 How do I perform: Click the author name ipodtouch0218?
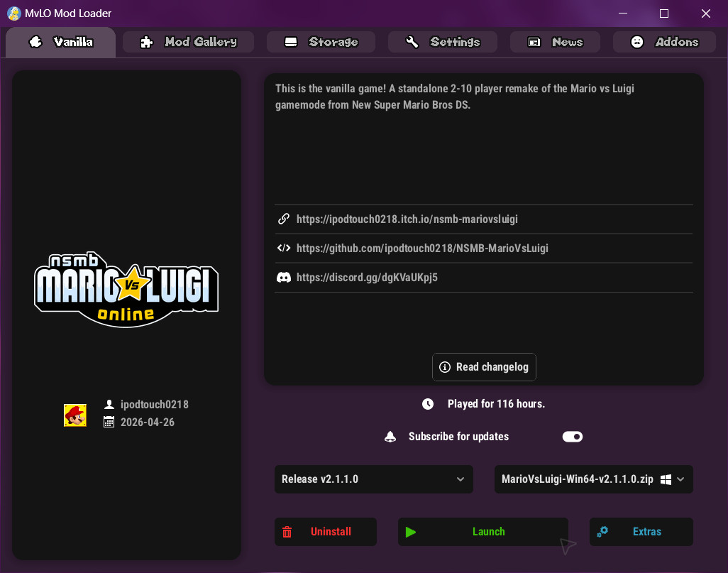pos(155,405)
